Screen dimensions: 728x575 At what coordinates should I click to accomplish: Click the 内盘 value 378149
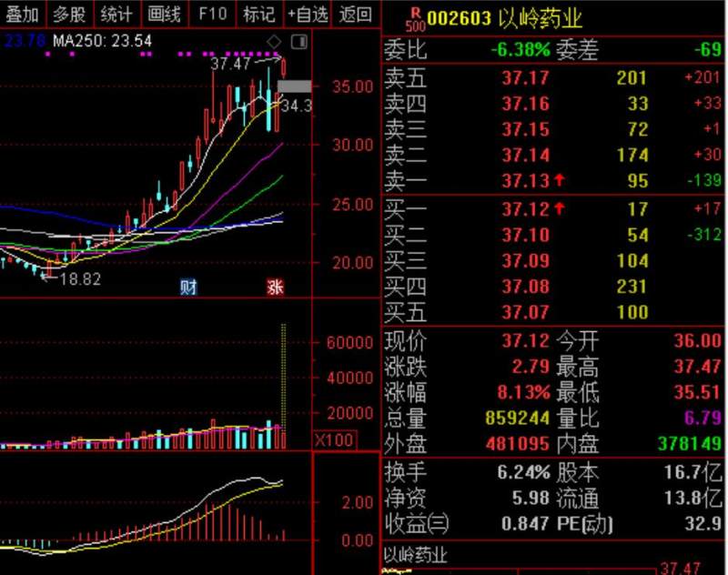tap(690, 445)
